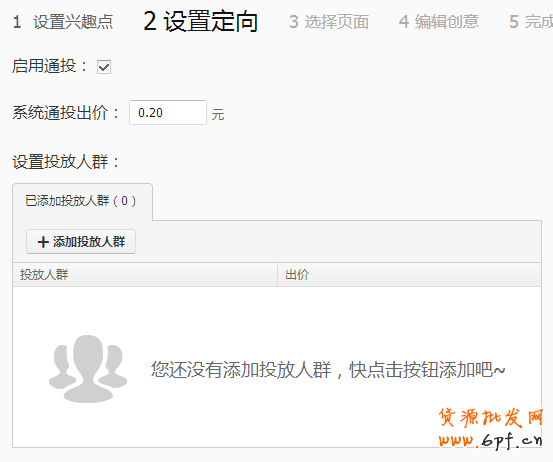This screenshot has height=462, width=553.
Task: Open step 4 编辑创意
Action: pyautogui.click(x=439, y=22)
